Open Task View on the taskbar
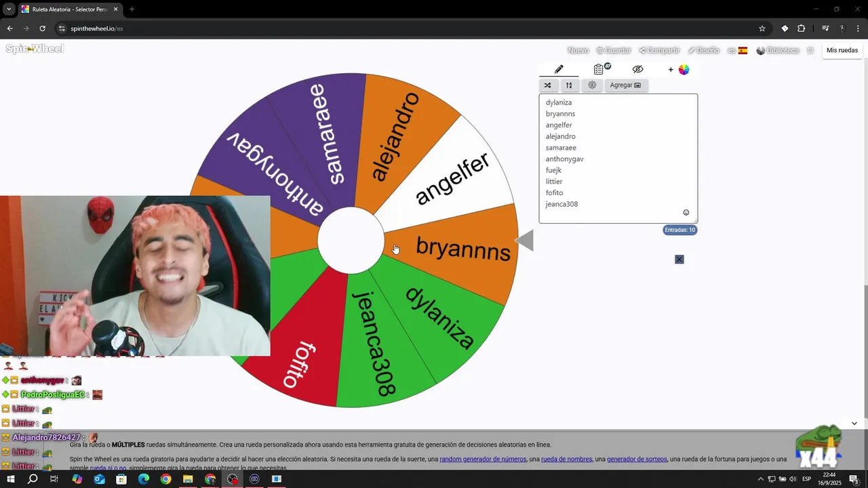The width and height of the screenshot is (868, 488). 54,479
